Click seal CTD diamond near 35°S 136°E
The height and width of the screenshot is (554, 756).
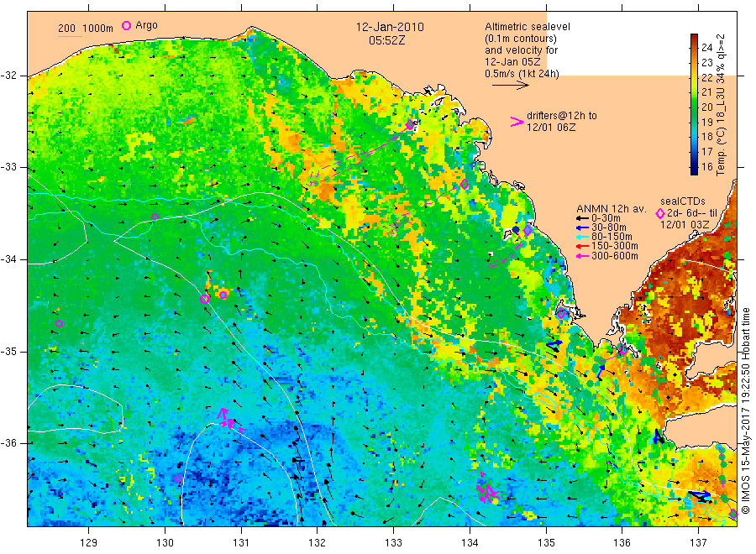coord(623,350)
